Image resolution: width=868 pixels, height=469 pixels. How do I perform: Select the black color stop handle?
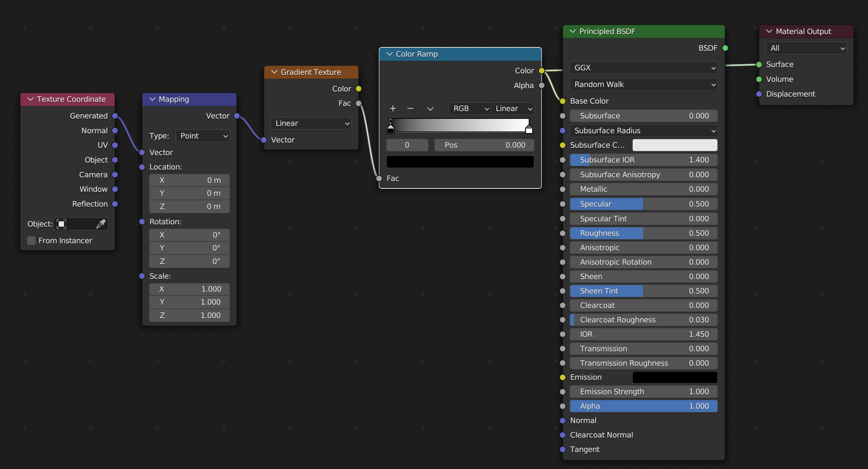(x=391, y=129)
